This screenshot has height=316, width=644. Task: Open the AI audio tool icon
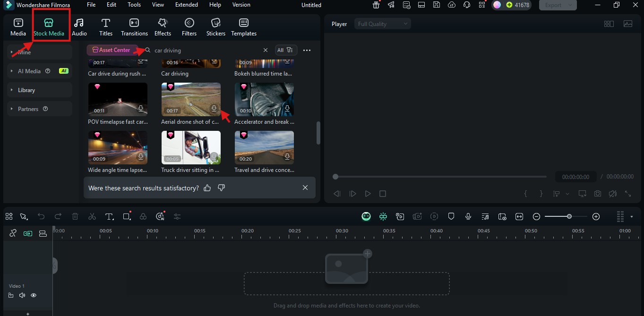click(160, 216)
